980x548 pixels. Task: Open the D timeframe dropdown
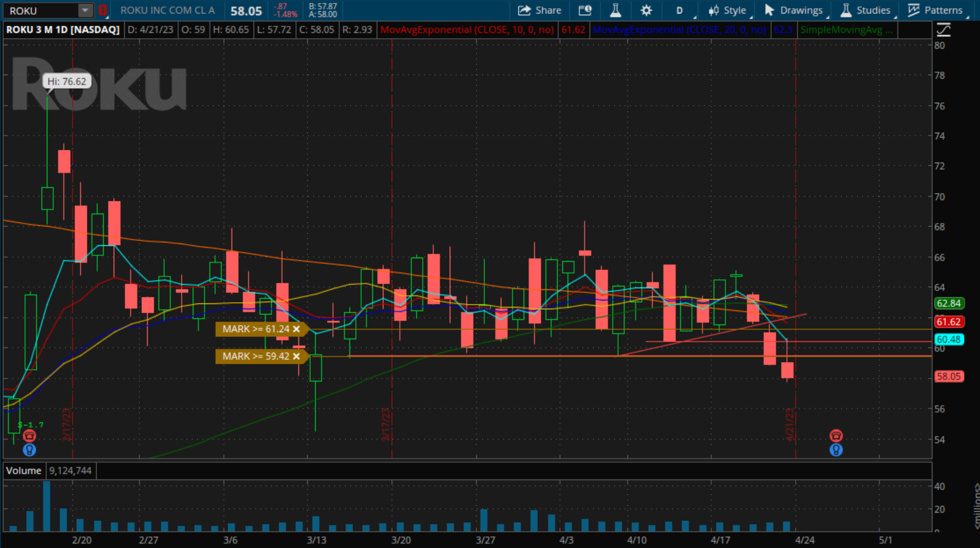[x=681, y=11]
